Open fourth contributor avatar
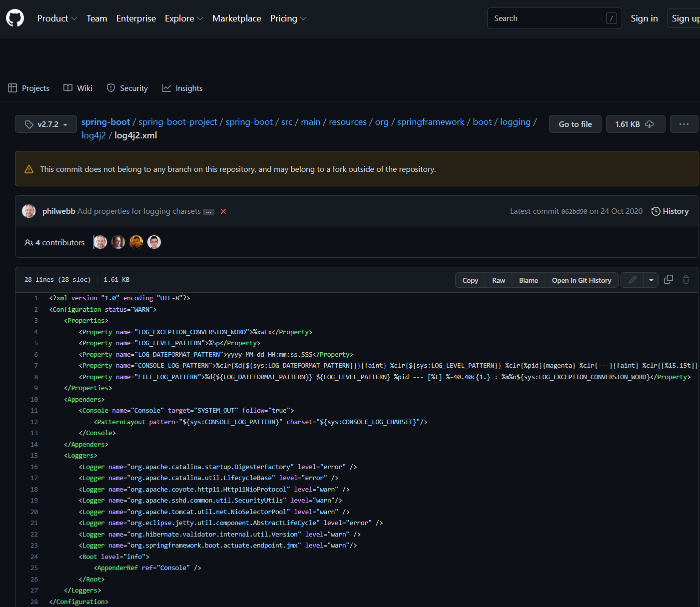 coord(154,242)
